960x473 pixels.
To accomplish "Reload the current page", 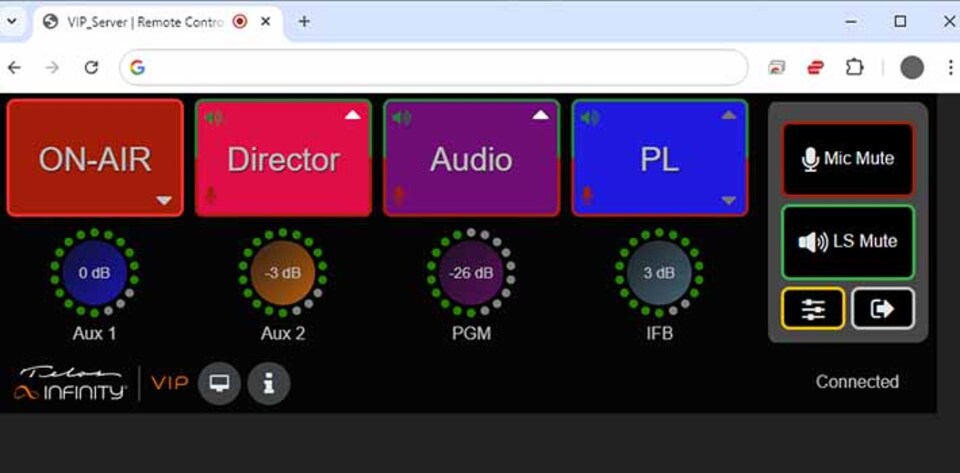I will [x=91, y=67].
